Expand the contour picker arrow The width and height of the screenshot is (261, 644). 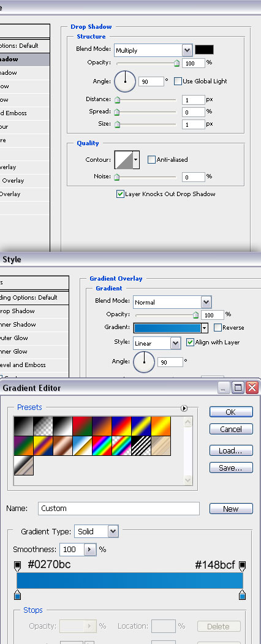point(136,160)
